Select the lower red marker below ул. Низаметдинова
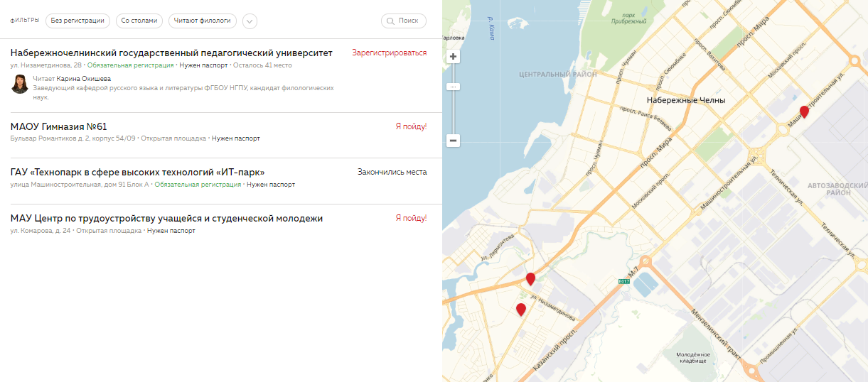 pos(521,309)
